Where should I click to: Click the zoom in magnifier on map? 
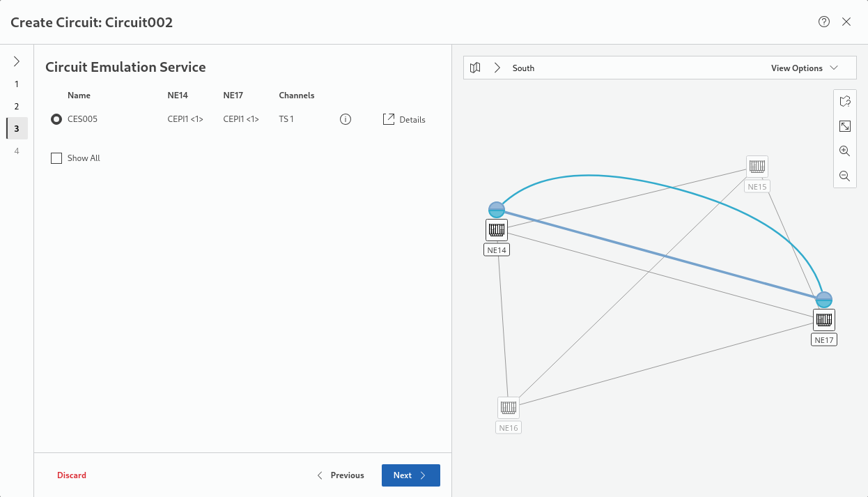coord(844,151)
